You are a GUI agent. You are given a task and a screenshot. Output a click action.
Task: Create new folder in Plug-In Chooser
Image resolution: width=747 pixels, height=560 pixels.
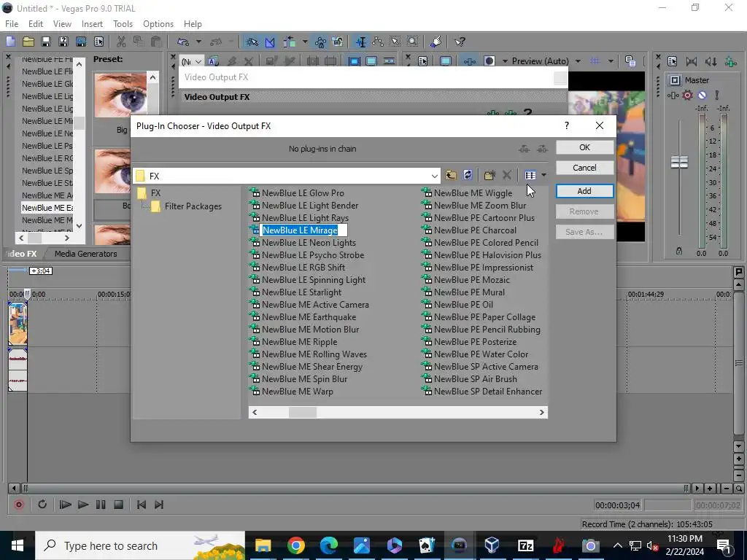489,175
